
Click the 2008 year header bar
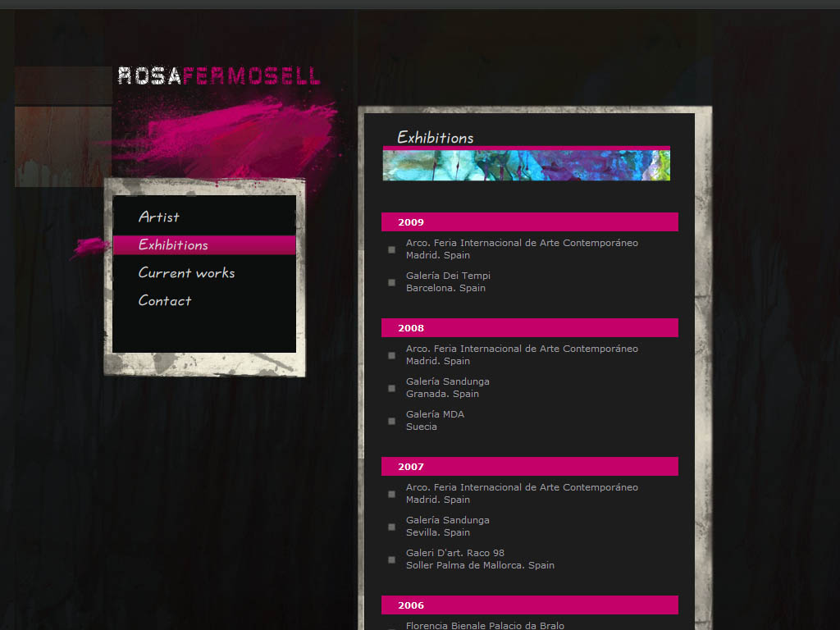(x=529, y=328)
